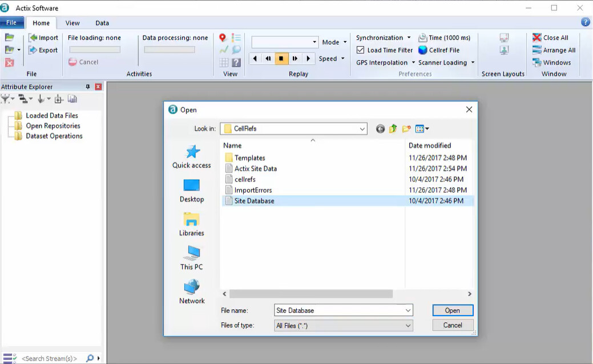Click the Close All icon in Window group
Screen dimensions: 593x364
pos(538,37)
